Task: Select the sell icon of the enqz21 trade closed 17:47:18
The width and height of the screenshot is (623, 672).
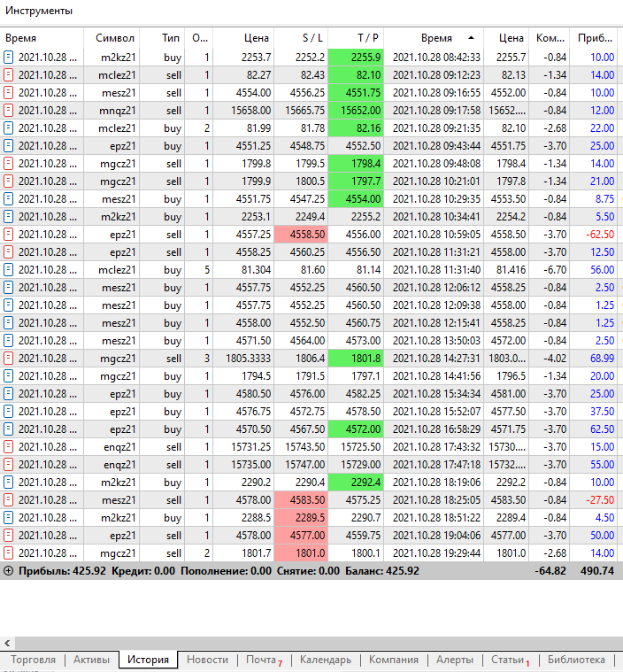Action: [x=8, y=465]
